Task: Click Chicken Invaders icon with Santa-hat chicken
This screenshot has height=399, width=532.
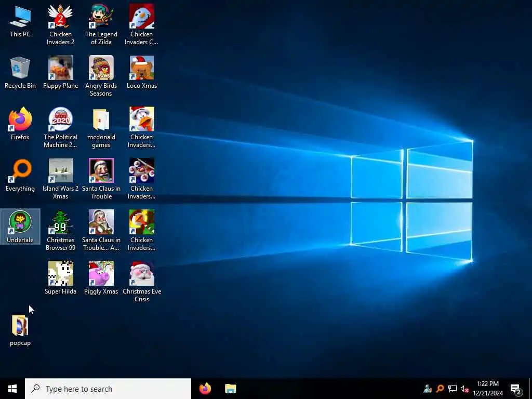Action: (x=141, y=128)
